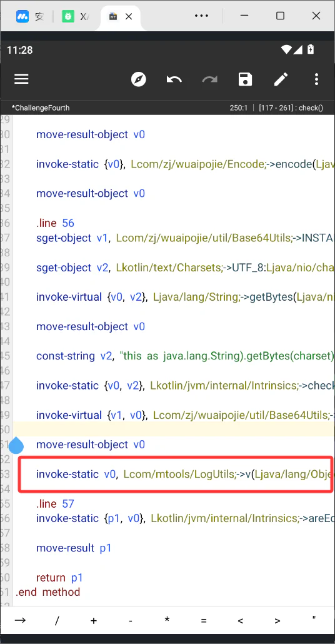Click the sget-object v2 Charsets line

pos(186,268)
